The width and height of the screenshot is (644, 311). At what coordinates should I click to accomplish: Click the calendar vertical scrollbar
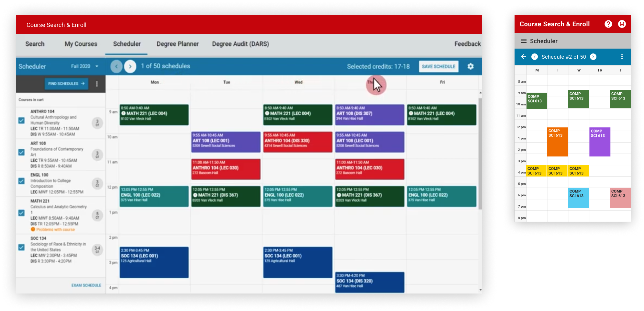pos(480,152)
